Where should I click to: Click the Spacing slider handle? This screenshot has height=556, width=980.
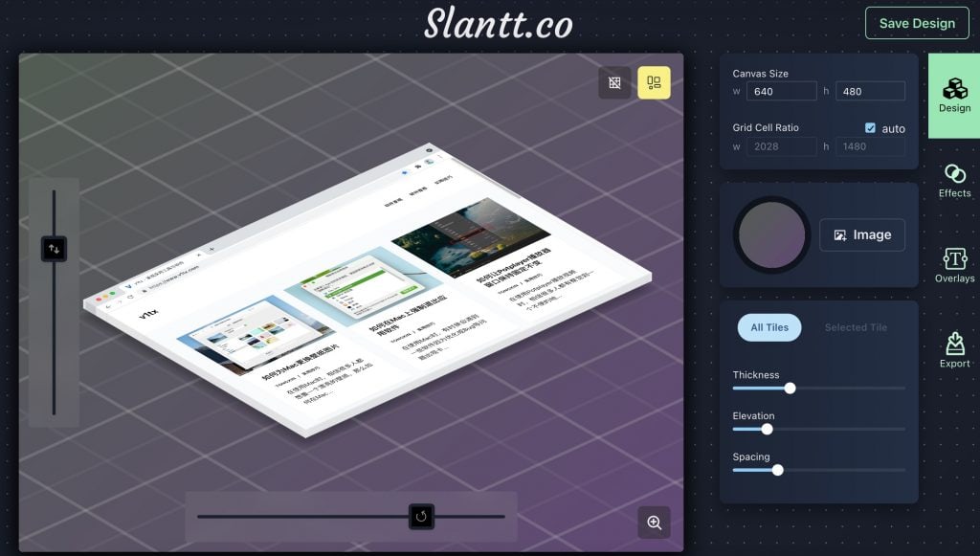tap(777, 470)
